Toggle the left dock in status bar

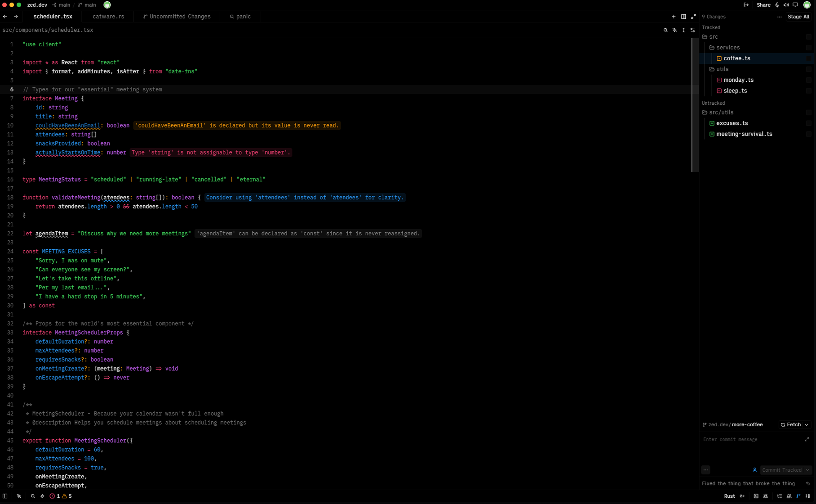tap(5, 496)
